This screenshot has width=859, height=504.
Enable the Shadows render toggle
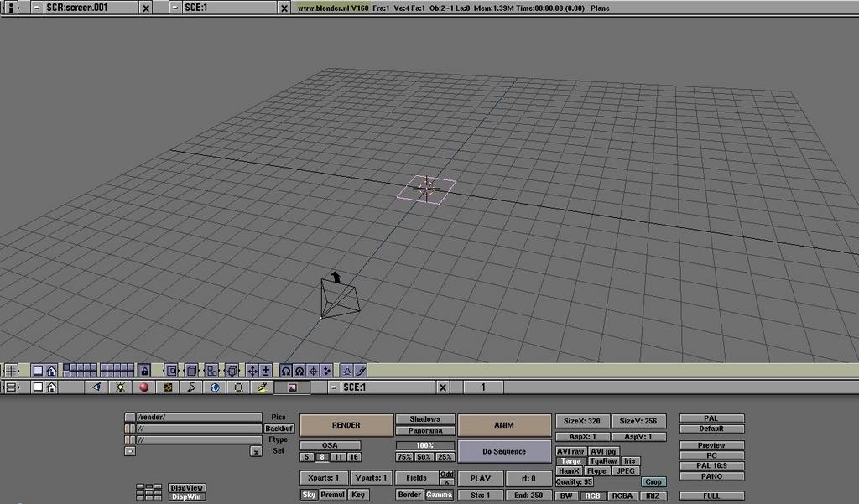(x=426, y=418)
